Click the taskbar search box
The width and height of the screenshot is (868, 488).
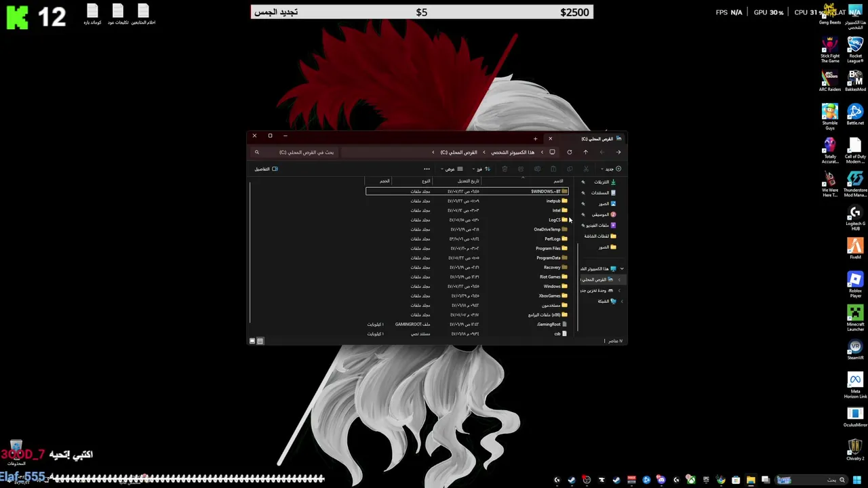pyautogui.click(x=812, y=480)
